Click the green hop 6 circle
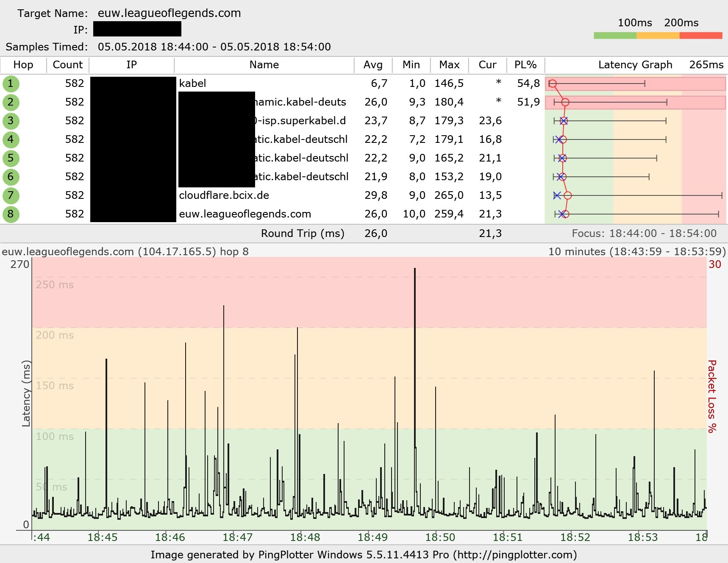Image resolution: width=728 pixels, height=563 pixels. pos(11,177)
